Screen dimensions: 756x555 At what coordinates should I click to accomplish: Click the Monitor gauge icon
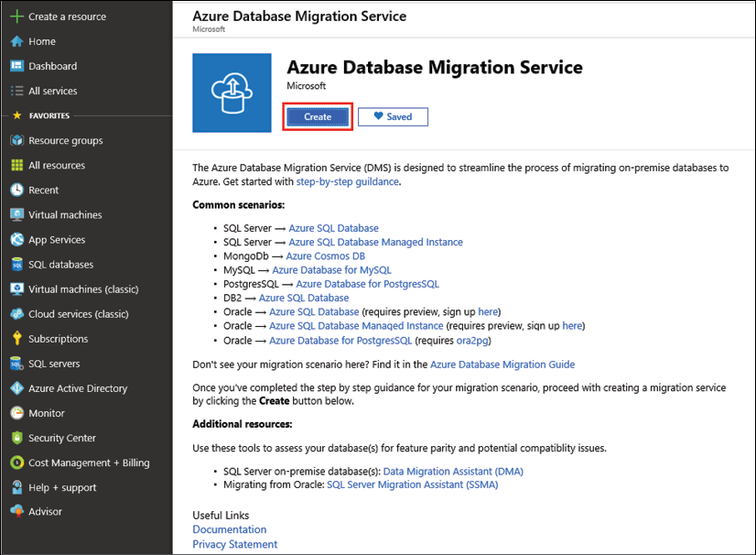pyautogui.click(x=16, y=413)
